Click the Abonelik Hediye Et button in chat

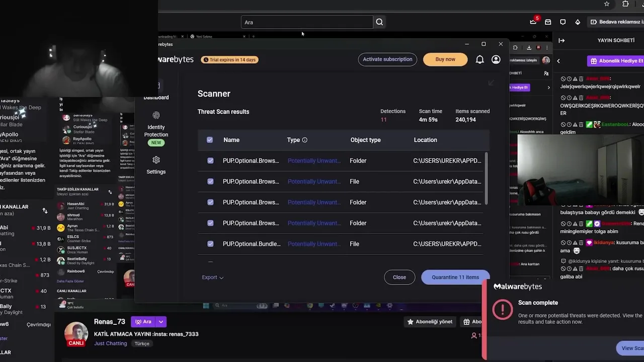point(616,61)
